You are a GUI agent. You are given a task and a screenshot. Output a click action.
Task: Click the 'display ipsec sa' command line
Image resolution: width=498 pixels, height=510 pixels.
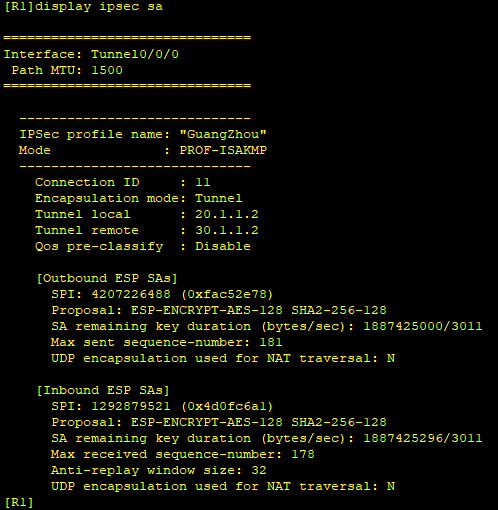click(x=83, y=7)
